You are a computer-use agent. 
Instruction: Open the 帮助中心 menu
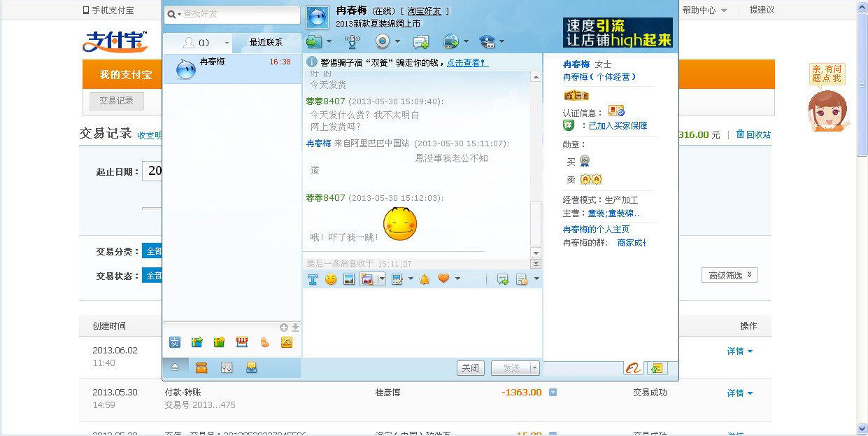(x=705, y=10)
